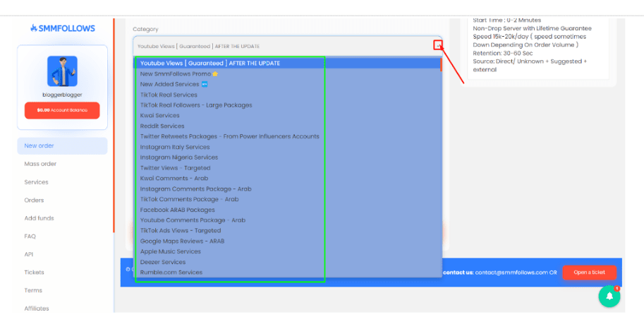
Task: Open Mass order page
Action: click(x=40, y=164)
